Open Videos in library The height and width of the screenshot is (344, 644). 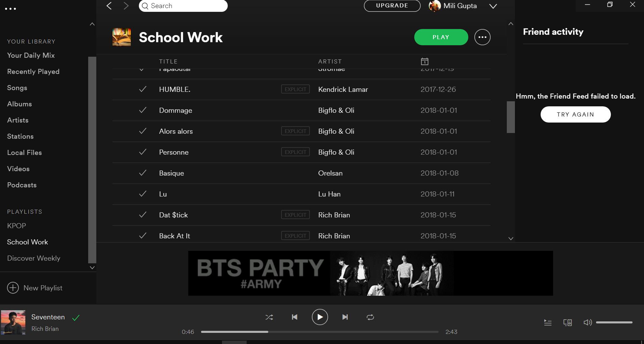click(18, 169)
